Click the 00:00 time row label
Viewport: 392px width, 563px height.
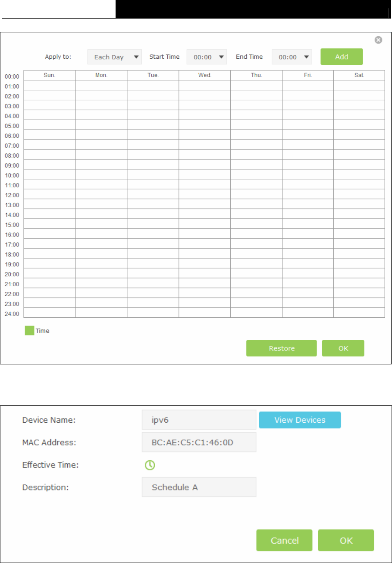coord(12,76)
